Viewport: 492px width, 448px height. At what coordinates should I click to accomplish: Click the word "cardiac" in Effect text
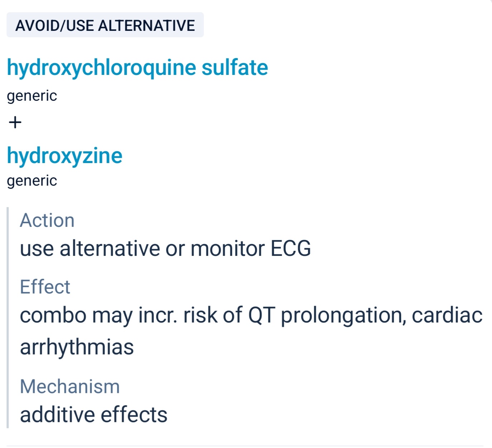click(x=447, y=316)
